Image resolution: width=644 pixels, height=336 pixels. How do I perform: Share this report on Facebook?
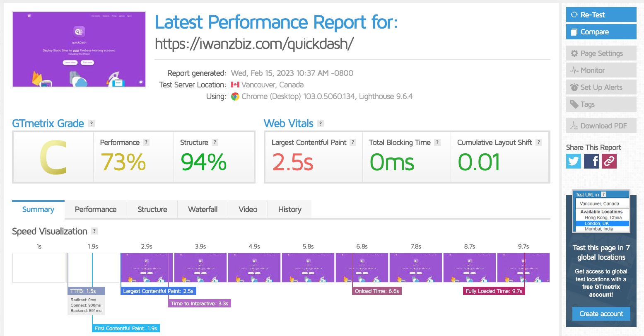591,161
